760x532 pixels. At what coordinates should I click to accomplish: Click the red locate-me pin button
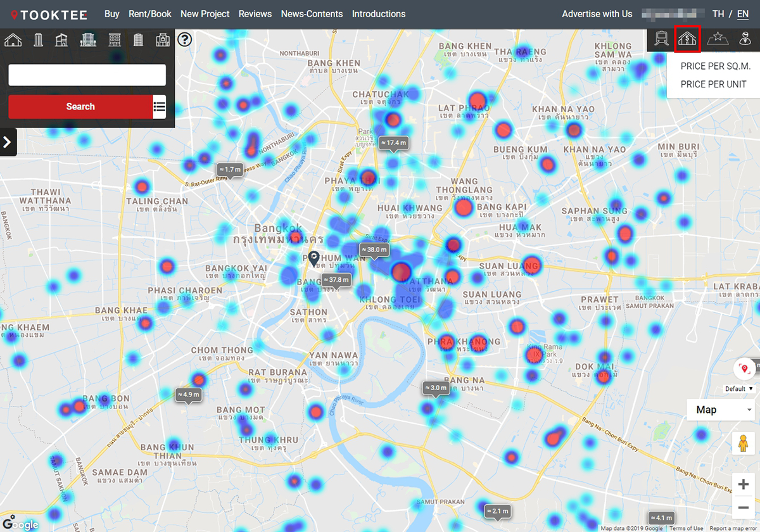click(744, 369)
